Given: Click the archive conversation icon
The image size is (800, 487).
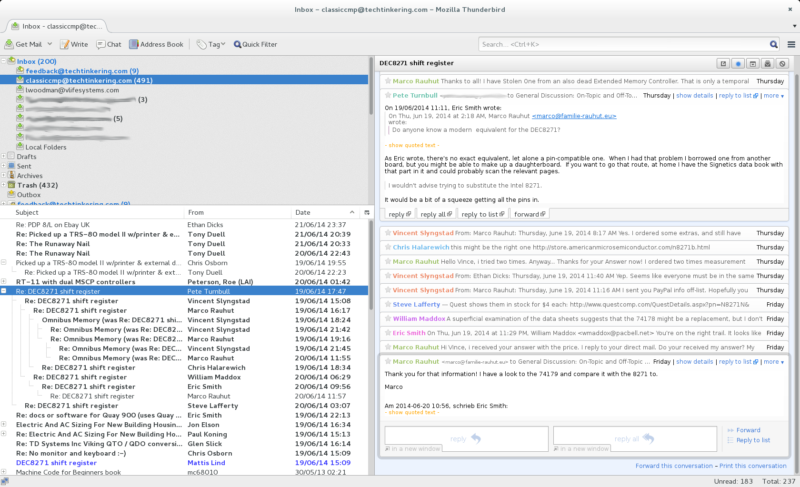Looking at the screenshot, I should 753,63.
